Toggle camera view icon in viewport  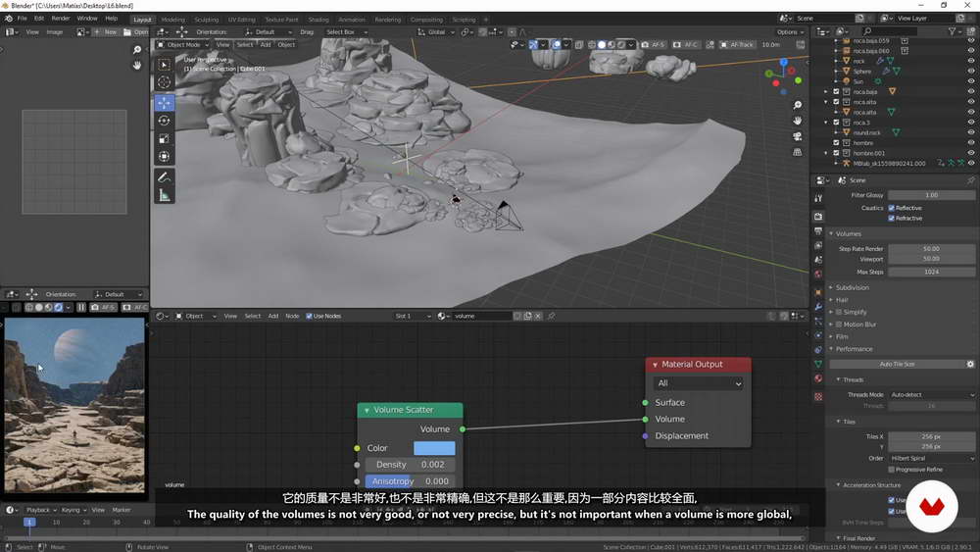[x=798, y=136]
